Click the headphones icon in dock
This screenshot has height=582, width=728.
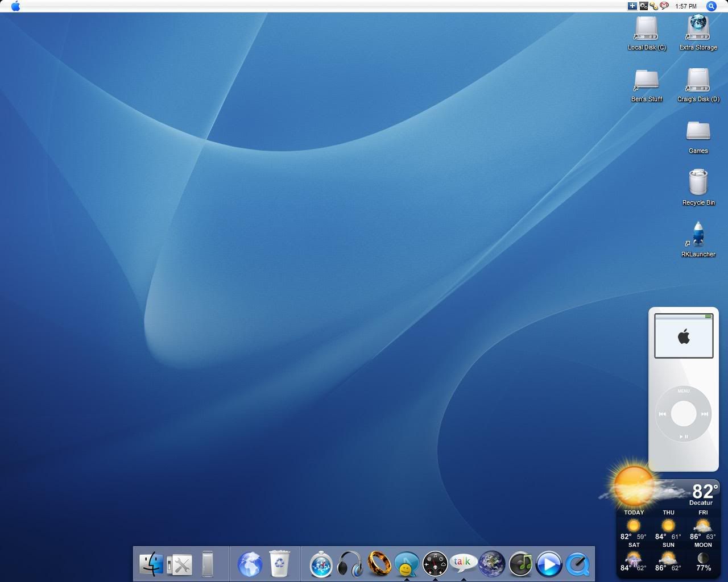[349, 564]
